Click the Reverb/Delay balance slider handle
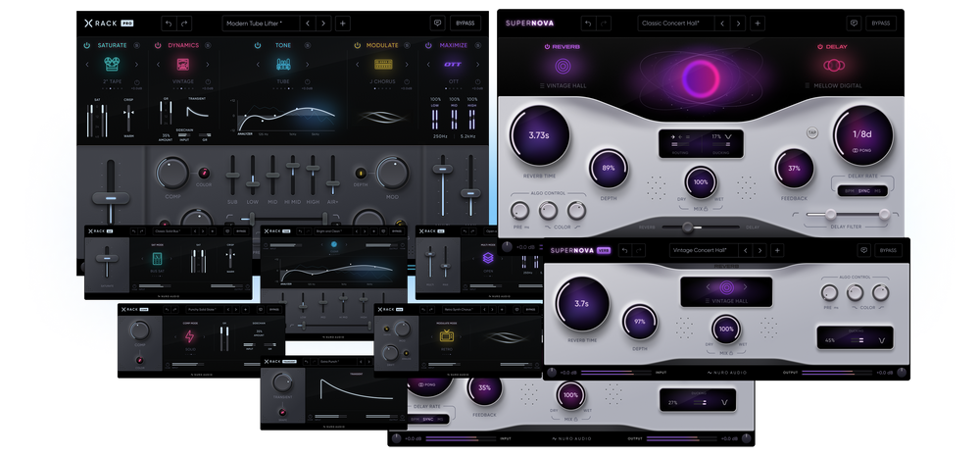This screenshot has width=980, height=457. pyautogui.click(x=687, y=227)
